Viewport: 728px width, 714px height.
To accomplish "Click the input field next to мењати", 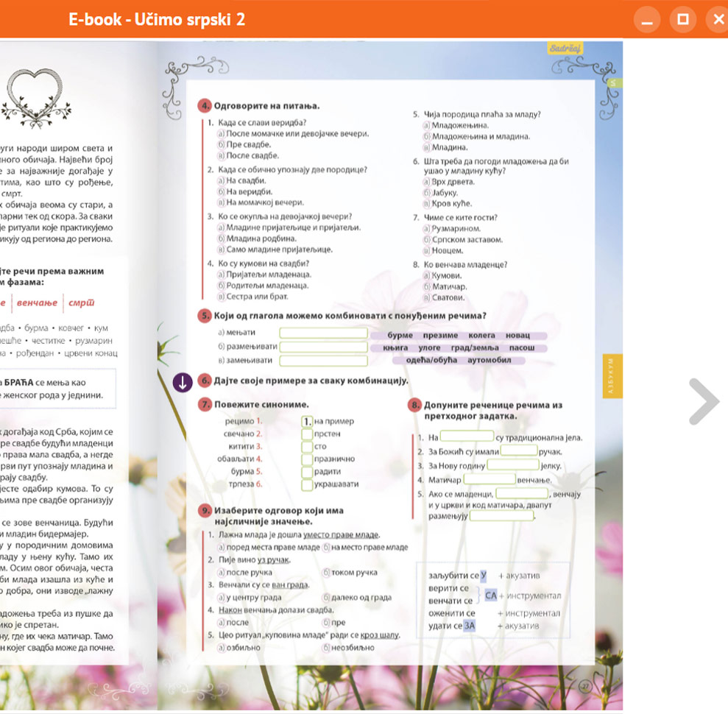I will coord(322,333).
